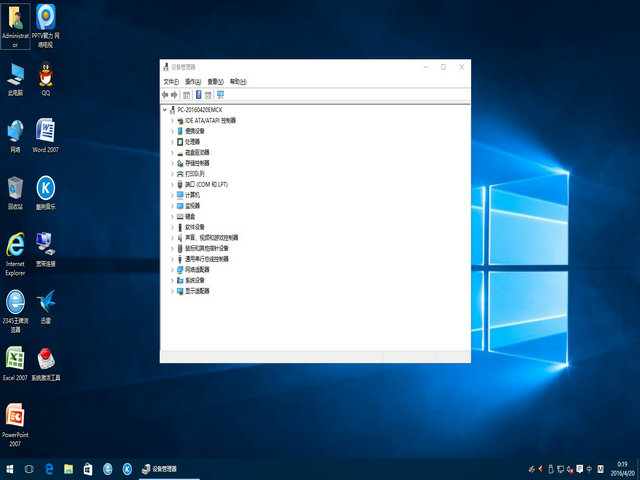Image resolution: width=640 pixels, height=480 pixels.
Task: Click the 中 input method indicator
Action: tap(589, 469)
